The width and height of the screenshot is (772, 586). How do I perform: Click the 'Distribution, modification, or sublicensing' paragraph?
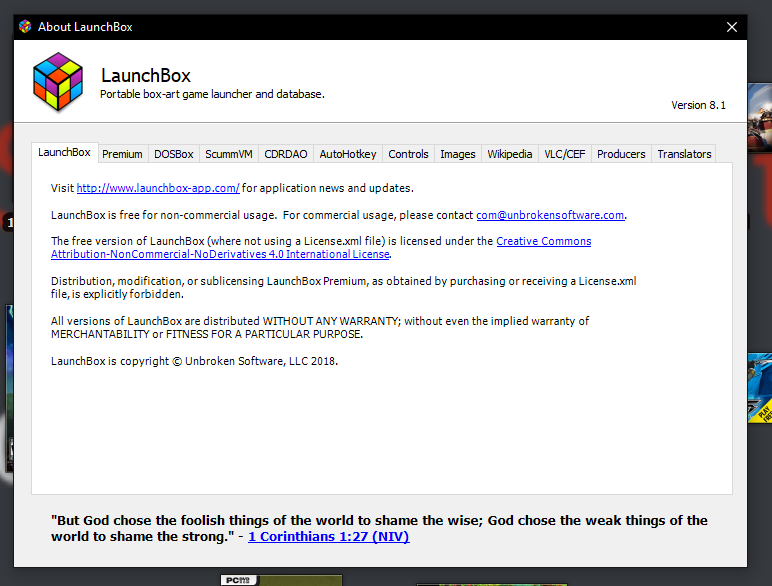344,288
